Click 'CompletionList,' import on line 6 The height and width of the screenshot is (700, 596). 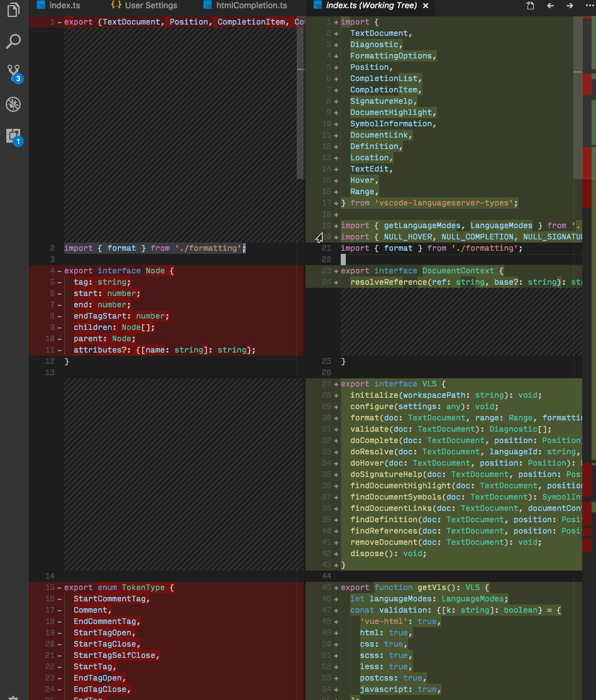(386, 79)
